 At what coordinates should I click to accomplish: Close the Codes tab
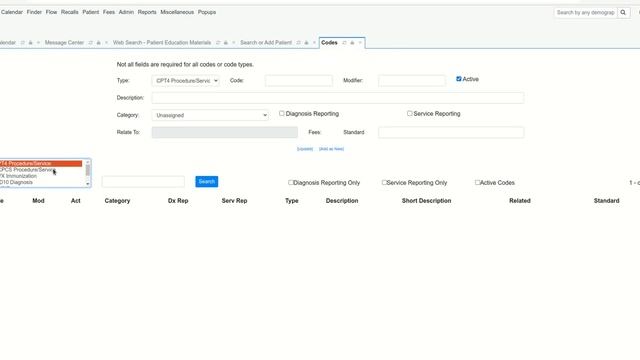point(360,43)
